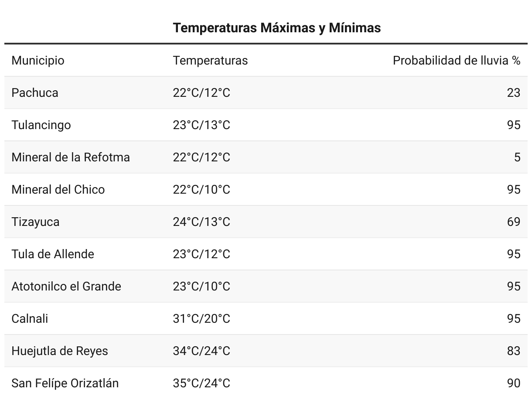Select the Pachuca row name
The width and height of the screenshot is (532, 403).
tap(35, 93)
